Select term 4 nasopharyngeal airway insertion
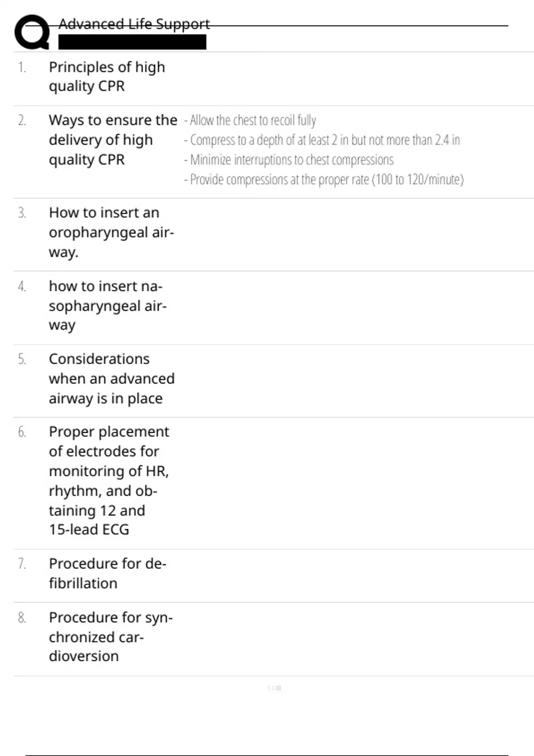 click(x=108, y=306)
